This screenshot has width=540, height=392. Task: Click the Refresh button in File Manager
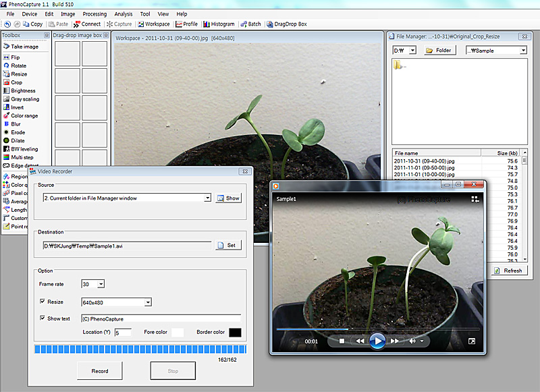tap(508, 271)
